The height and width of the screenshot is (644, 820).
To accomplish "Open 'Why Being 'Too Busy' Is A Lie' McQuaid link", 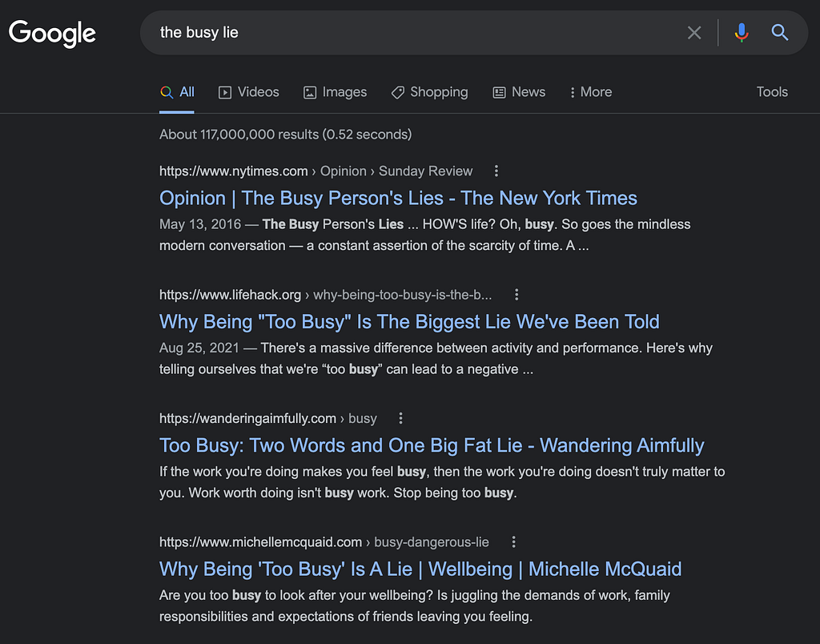I will point(420,569).
